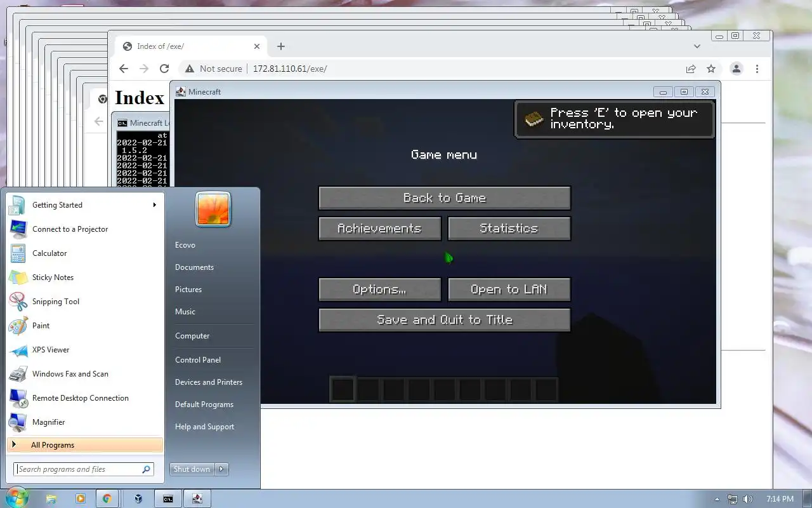The width and height of the screenshot is (812, 508).
Task: Open Computer from the Start menu
Action: pyautogui.click(x=192, y=336)
